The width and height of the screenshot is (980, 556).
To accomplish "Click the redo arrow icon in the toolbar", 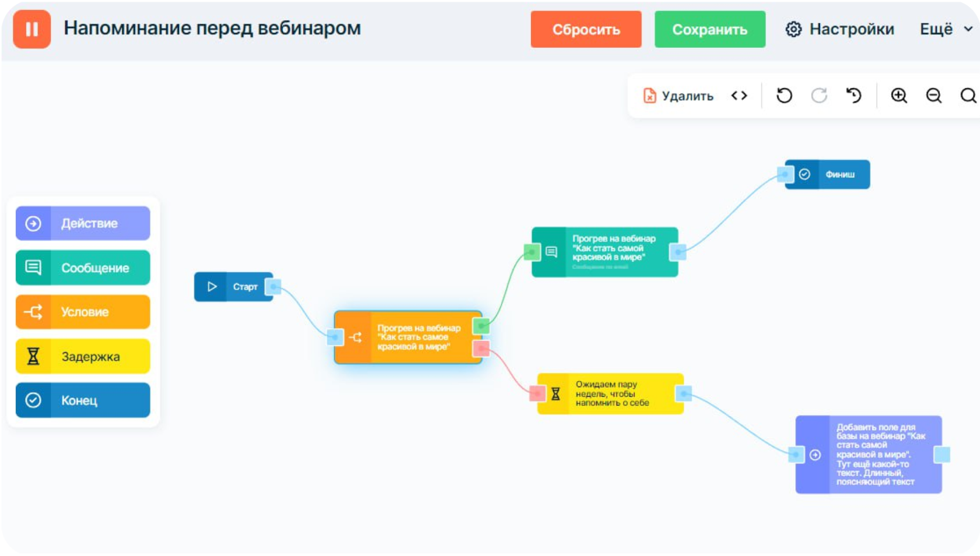I will coord(819,96).
